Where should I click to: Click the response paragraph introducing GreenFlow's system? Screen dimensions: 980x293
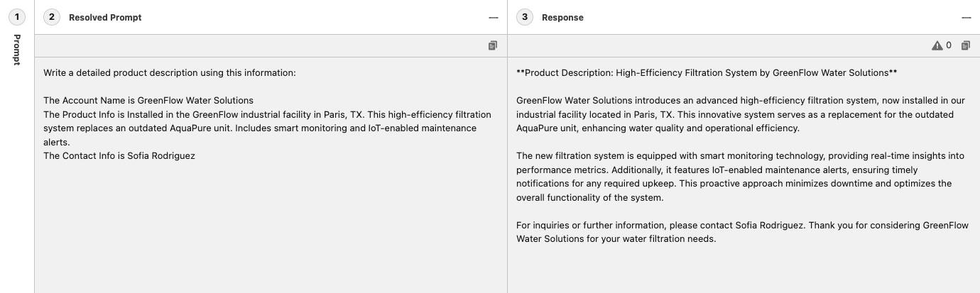(741, 114)
